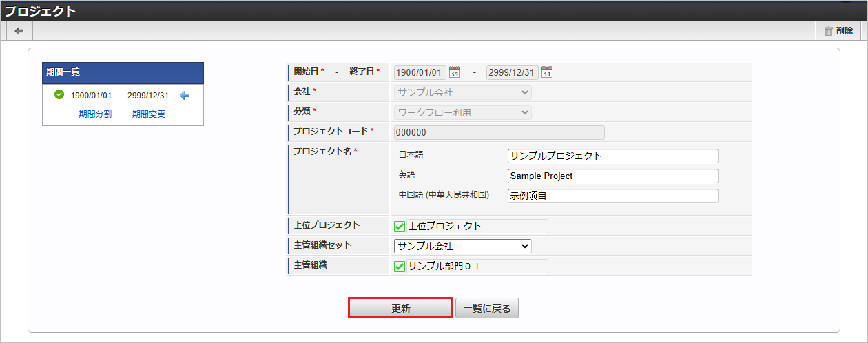The image size is (868, 343).
Task: Toggle the 上位プロジェクト green checkbox
Action: (x=400, y=227)
